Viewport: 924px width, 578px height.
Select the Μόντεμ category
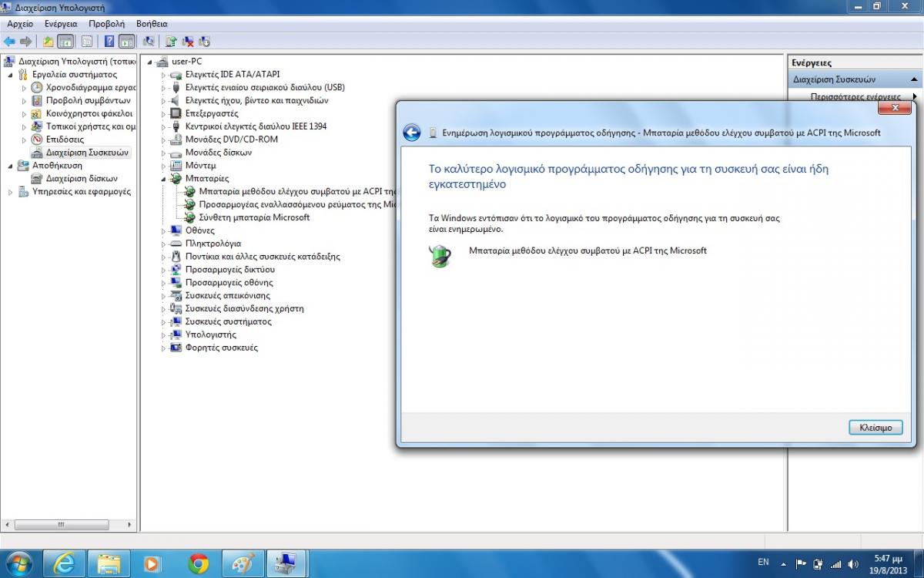click(201, 166)
